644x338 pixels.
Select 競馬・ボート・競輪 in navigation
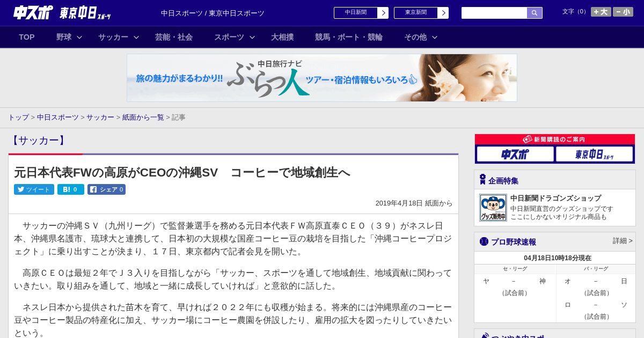pos(349,37)
